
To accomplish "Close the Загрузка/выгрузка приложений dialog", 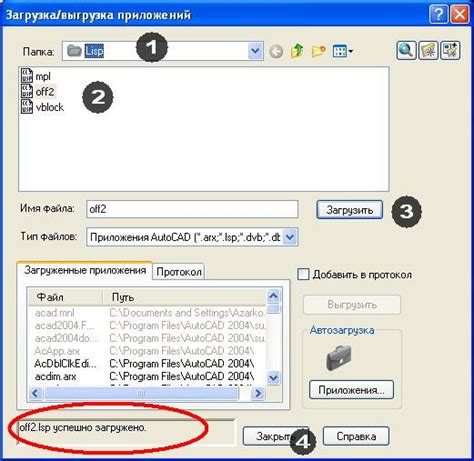I will [460, 15].
